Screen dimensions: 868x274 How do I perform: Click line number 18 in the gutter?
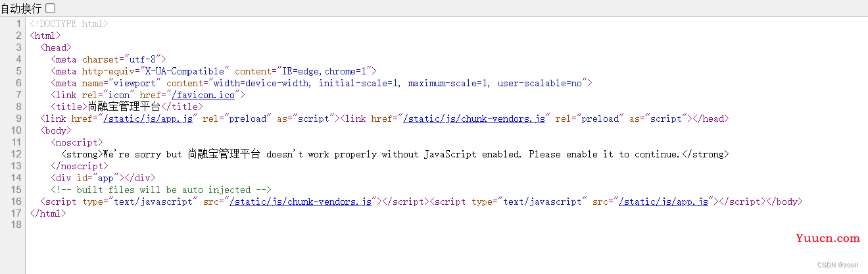tap(16, 225)
